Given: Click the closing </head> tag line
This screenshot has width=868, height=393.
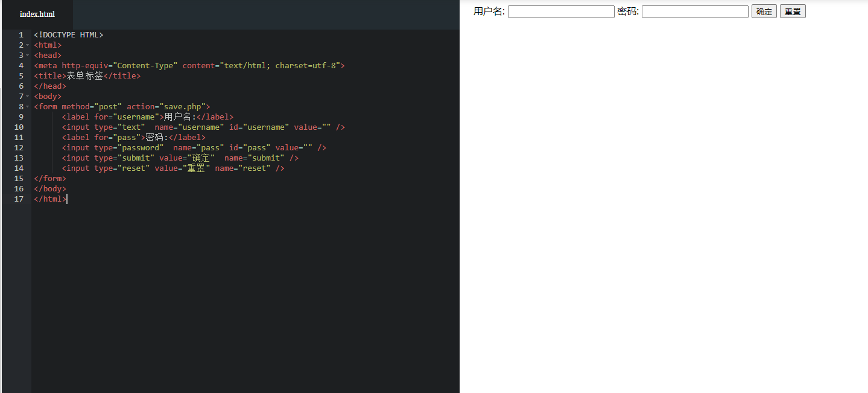Looking at the screenshot, I should [x=50, y=86].
